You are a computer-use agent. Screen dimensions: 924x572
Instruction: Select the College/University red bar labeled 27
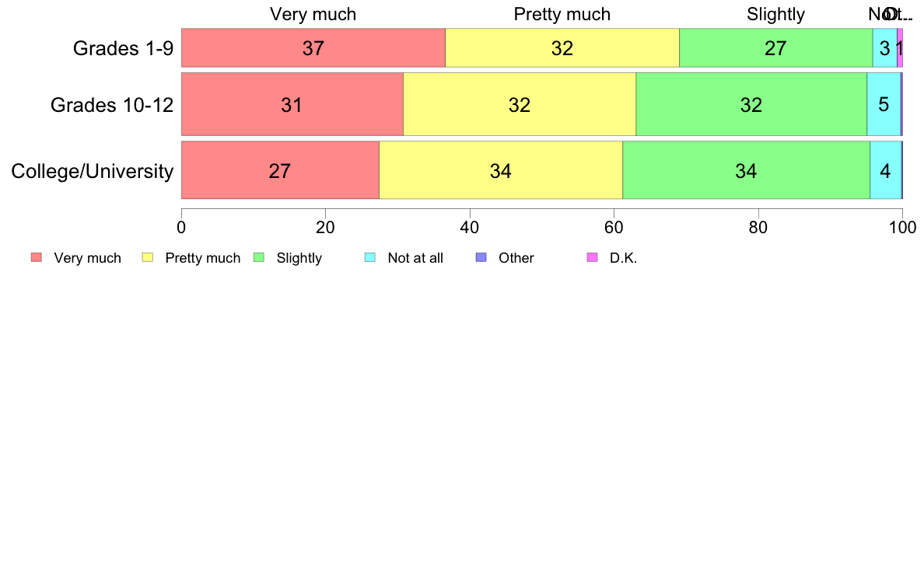[x=280, y=170]
